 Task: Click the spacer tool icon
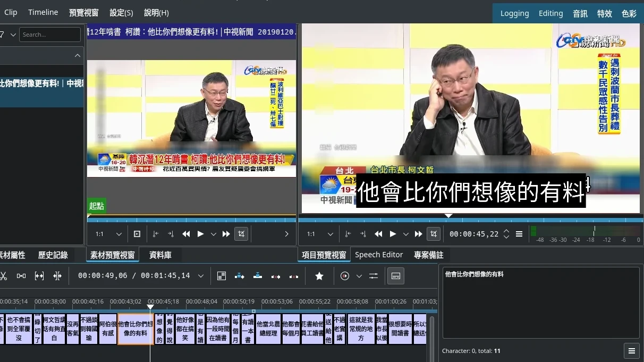tap(21, 276)
